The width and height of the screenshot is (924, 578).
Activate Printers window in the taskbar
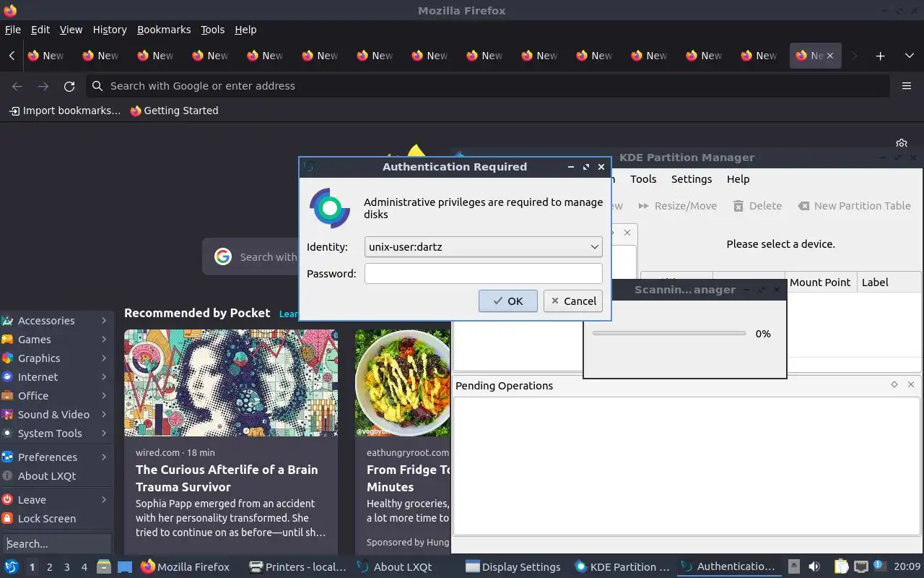pos(297,567)
